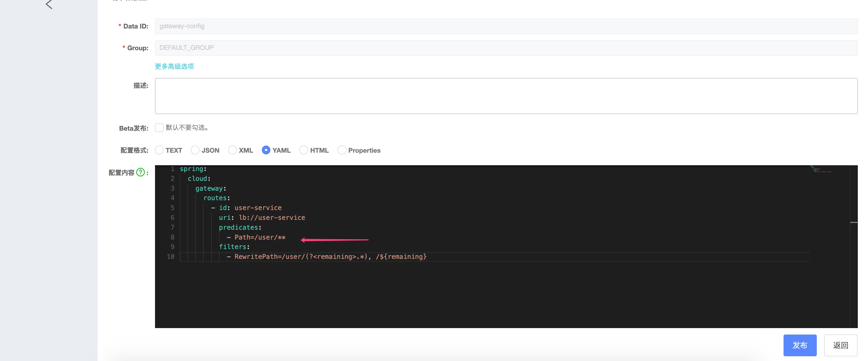Click the 默认不要勾选。 label text
868x361 pixels.
point(187,128)
